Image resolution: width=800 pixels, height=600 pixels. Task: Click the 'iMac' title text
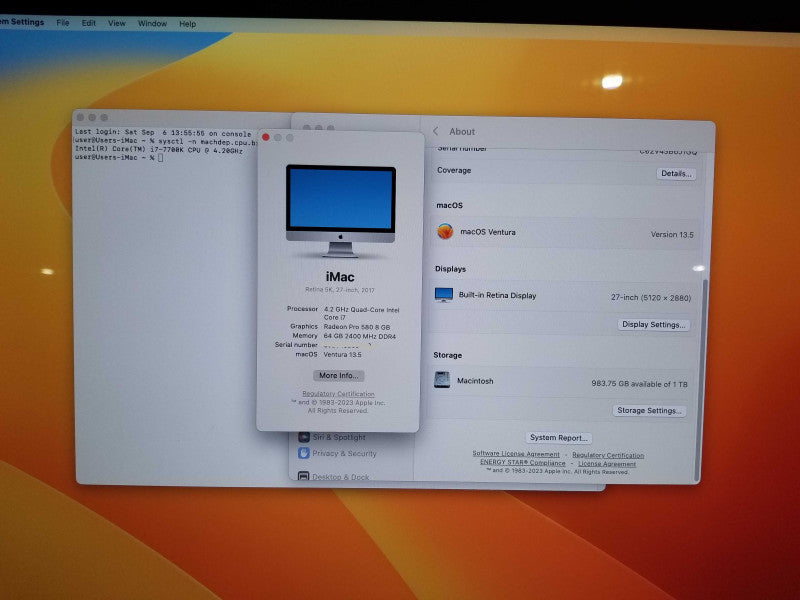340,277
